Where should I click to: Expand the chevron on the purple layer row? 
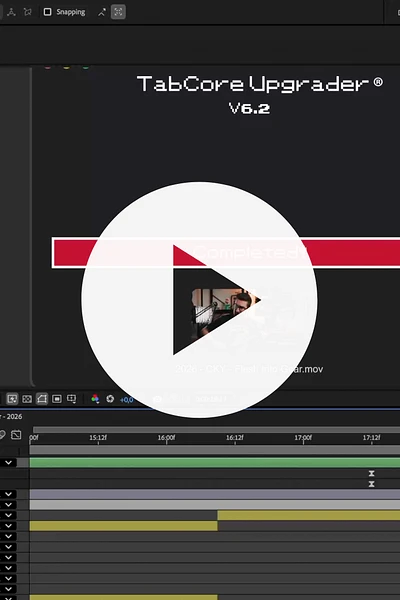tap(8, 494)
